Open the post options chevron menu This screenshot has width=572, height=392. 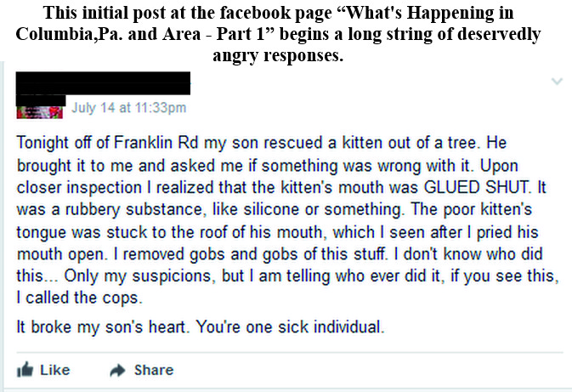(557, 82)
